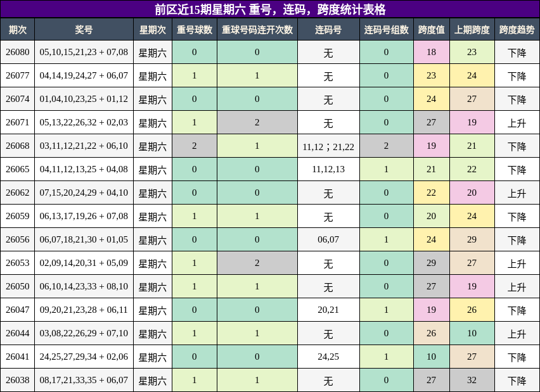Click the 星期次 column header
Viewport: 540px width, 392px height.
point(153,30)
